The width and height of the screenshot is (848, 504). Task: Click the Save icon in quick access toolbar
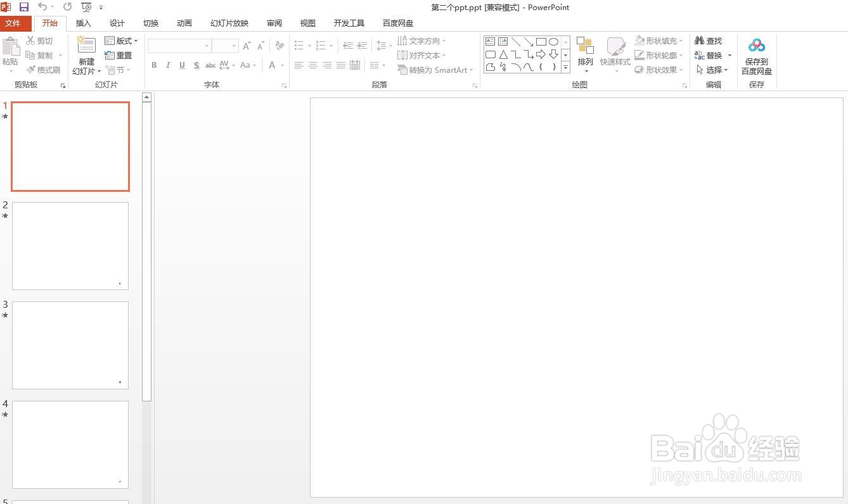24,7
